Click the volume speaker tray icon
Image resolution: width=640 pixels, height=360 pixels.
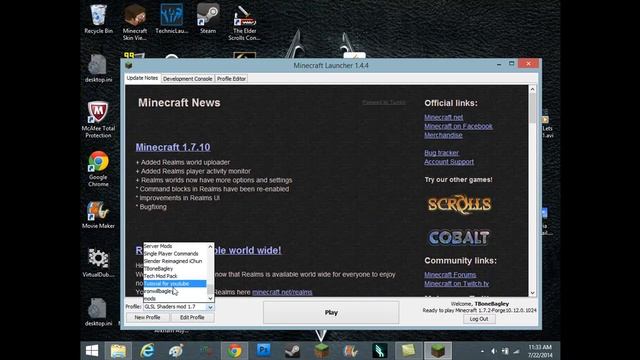494,351
